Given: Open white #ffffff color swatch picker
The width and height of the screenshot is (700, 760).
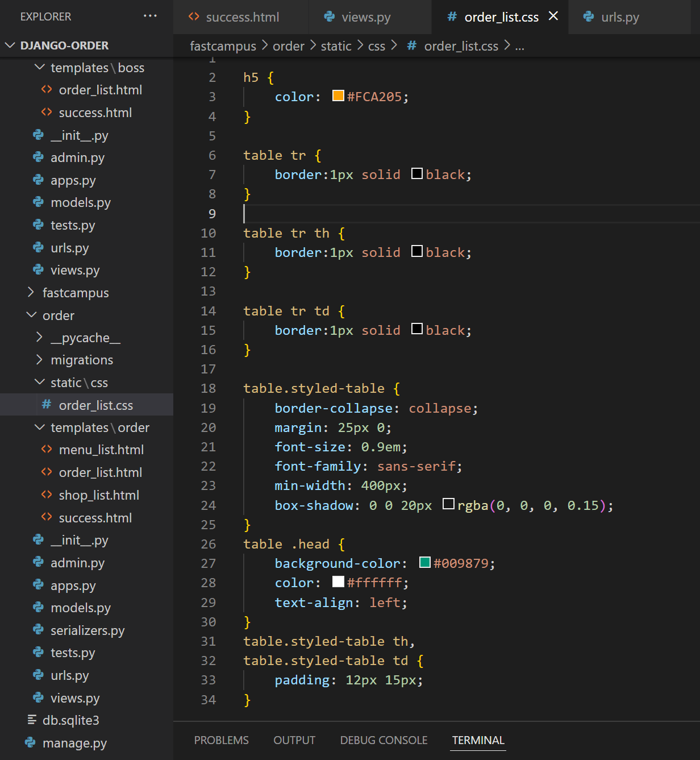Looking at the screenshot, I should 338,582.
